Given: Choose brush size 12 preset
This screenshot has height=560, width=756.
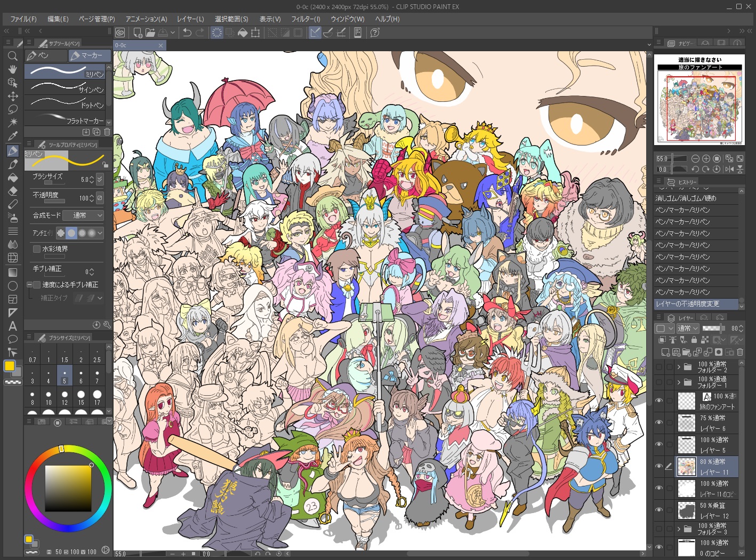Looking at the screenshot, I should 65,397.
